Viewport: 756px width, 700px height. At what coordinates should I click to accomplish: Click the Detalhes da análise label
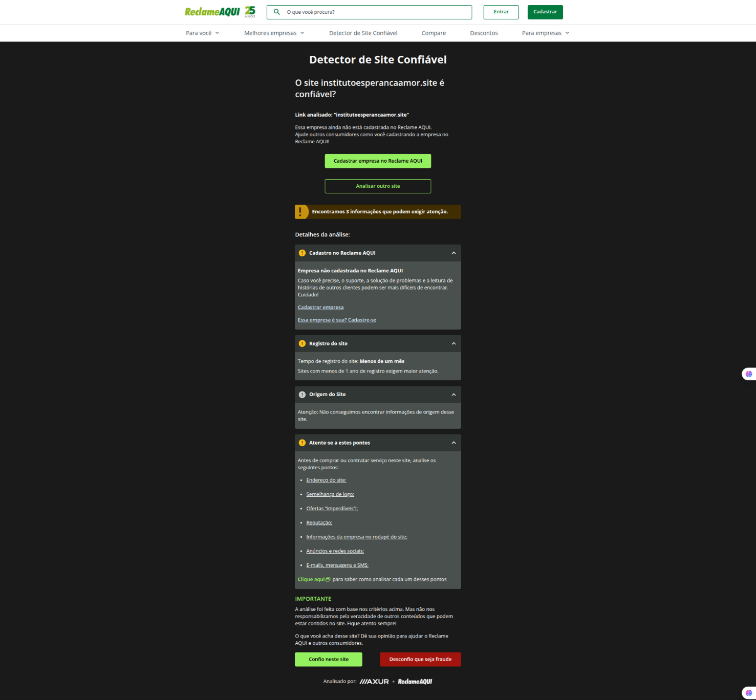pos(322,235)
